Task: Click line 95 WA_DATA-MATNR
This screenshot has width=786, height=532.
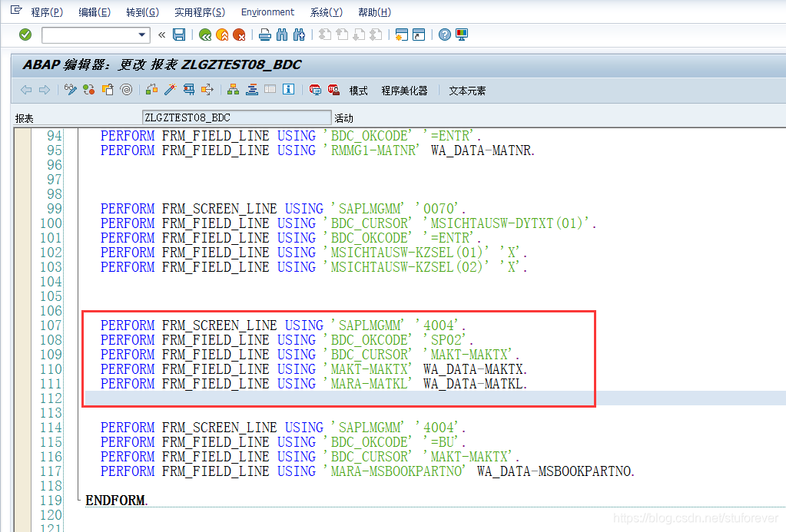Action: (318, 150)
